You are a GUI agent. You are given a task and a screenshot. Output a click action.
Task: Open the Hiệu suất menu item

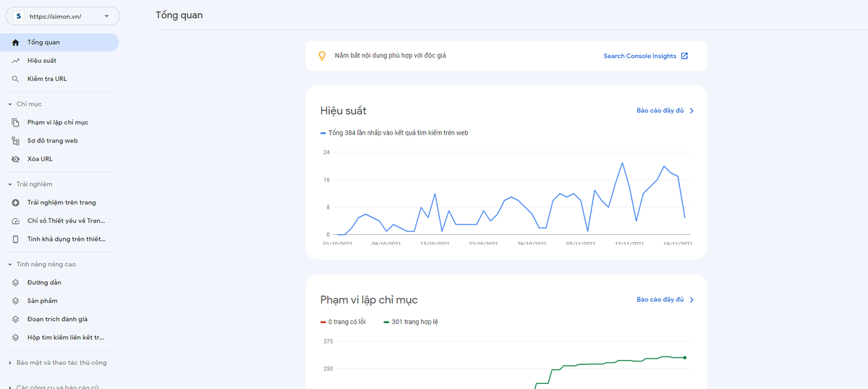[59, 61]
